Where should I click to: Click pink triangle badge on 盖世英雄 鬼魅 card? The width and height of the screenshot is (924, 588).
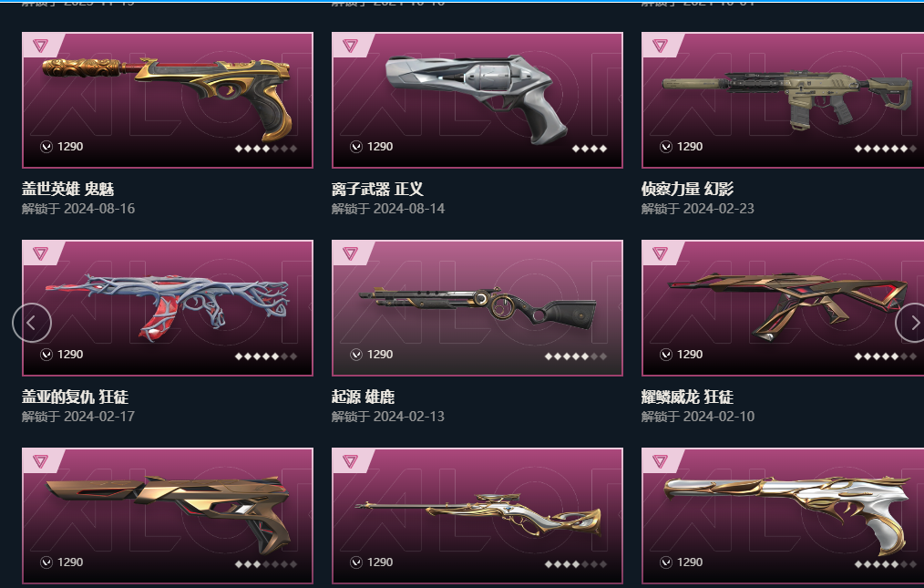(41, 46)
